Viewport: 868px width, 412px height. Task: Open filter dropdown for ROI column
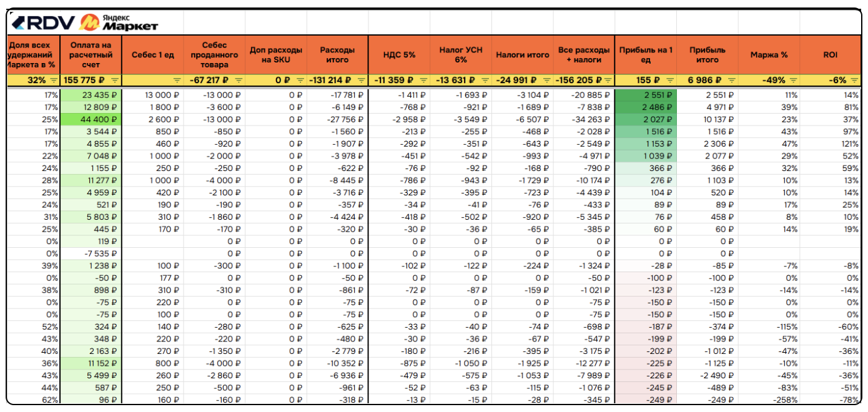[x=854, y=81]
